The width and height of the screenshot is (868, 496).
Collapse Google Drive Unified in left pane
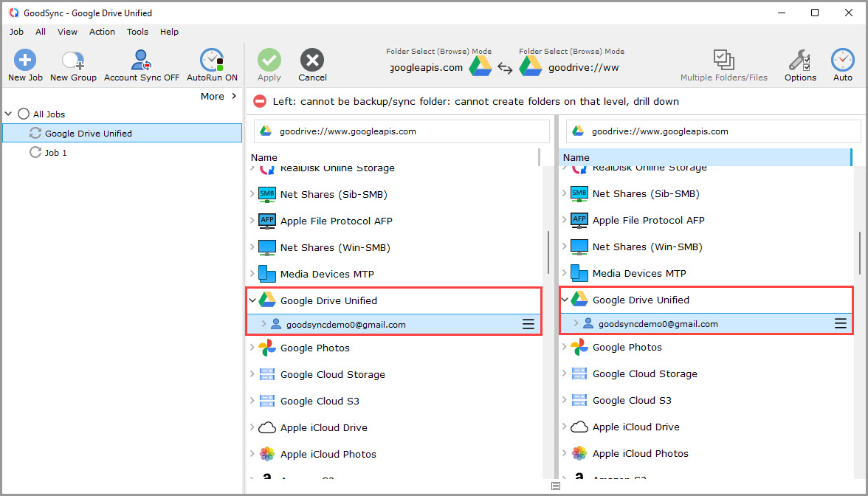pyautogui.click(x=252, y=300)
